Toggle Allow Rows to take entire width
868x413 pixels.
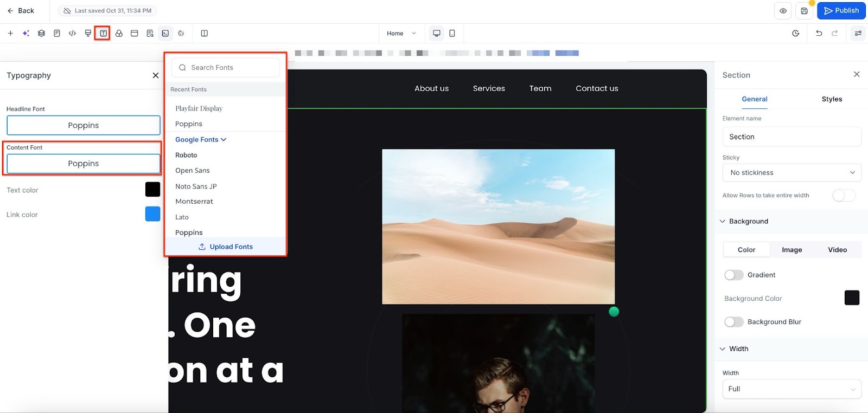[843, 196]
